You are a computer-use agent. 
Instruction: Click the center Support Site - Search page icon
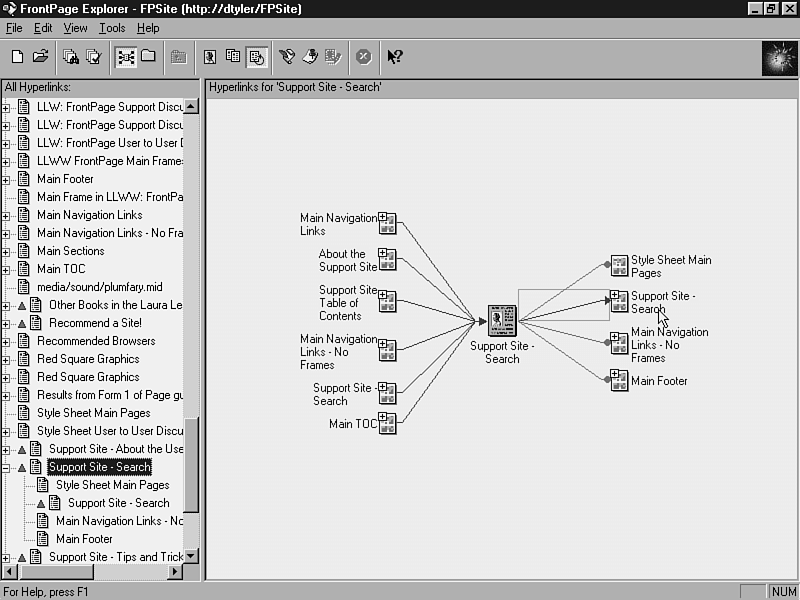pyautogui.click(x=501, y=322)
